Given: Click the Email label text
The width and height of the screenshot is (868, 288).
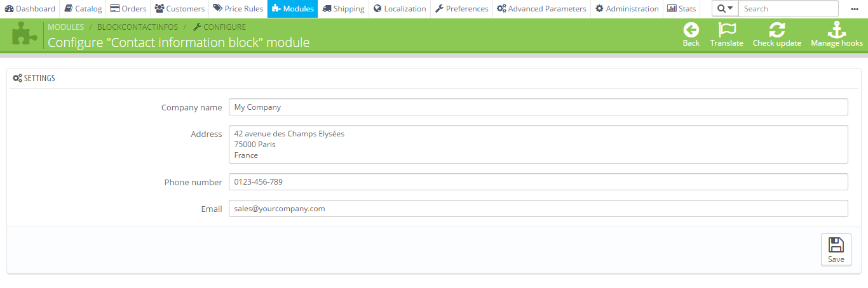Looking at the screenshot, I should click(x=212, y=209).
